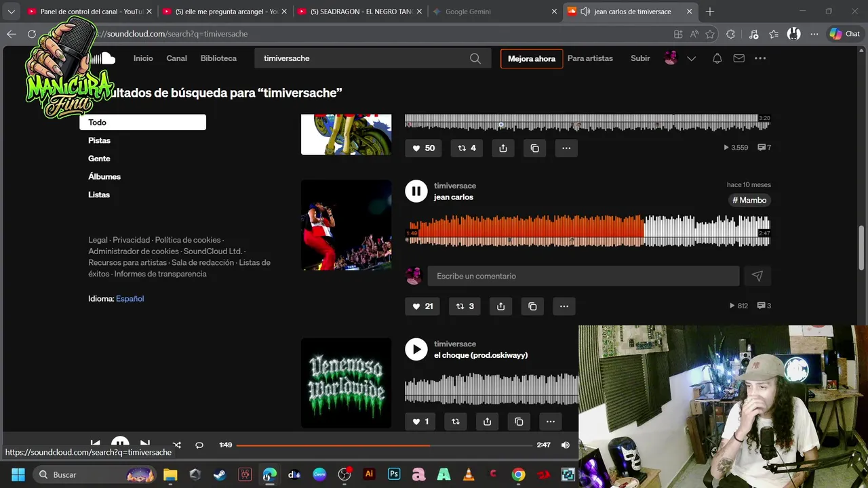
Task: Open SoundCloud user avatar
Action: point(671,58)
